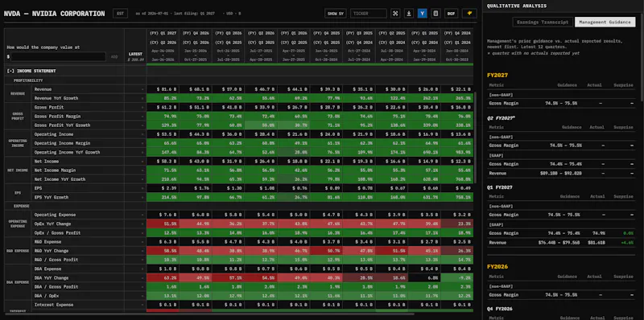Click the fullscreen expand icon in toolbar
The width and height of the screenshot is (644, 320).
395,14
